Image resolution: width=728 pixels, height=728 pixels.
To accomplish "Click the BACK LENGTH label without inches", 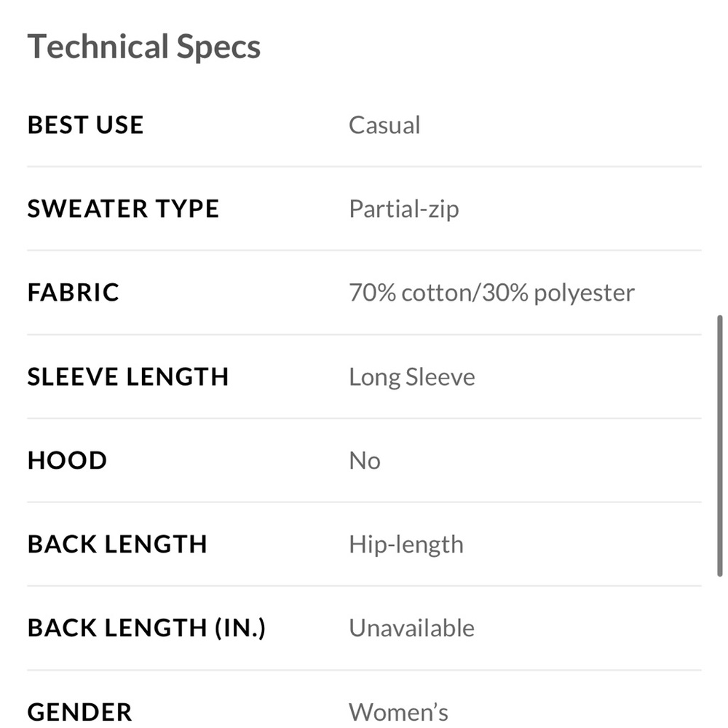I will (x=117, y=544).
